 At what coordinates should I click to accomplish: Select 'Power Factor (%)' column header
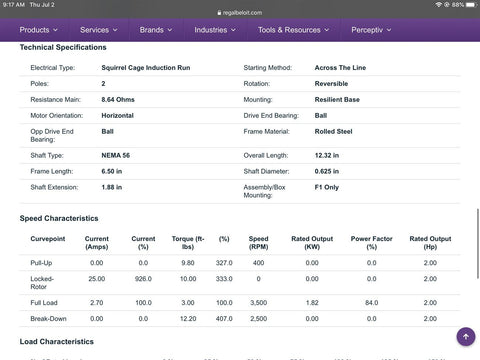(371, 243)
